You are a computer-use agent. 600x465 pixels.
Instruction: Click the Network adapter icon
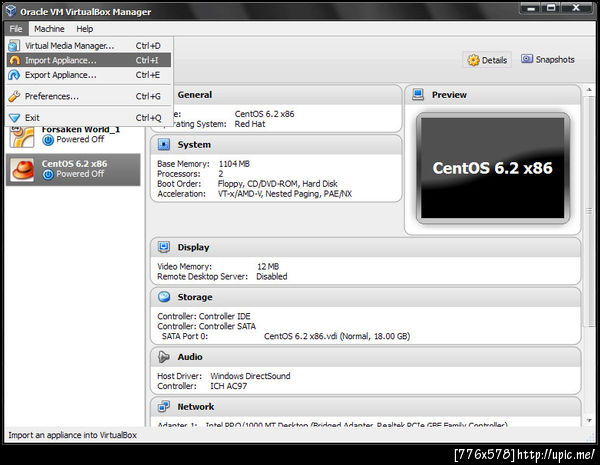point(164,406)
